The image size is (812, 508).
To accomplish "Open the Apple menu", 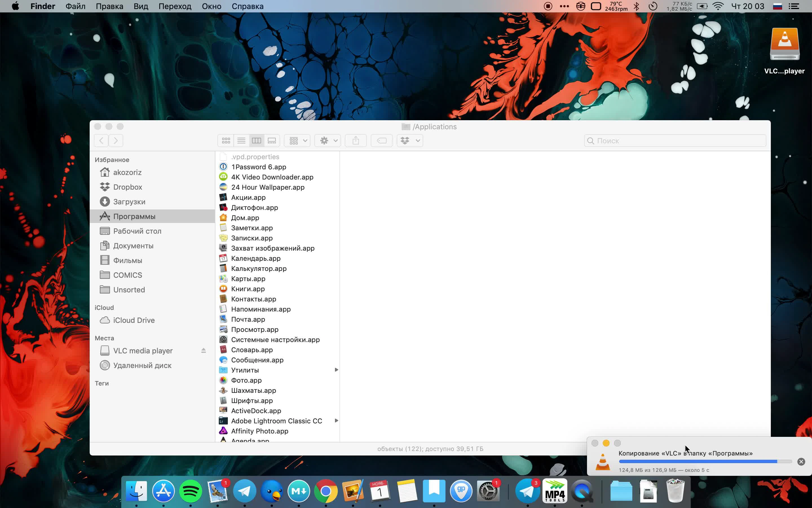I will click(x=16, y=6).
